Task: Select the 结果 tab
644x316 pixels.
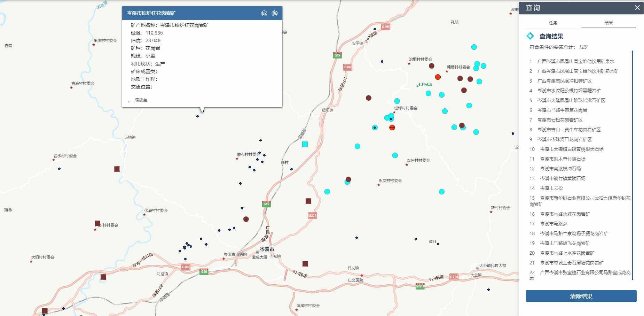Action: click(608, 23)
